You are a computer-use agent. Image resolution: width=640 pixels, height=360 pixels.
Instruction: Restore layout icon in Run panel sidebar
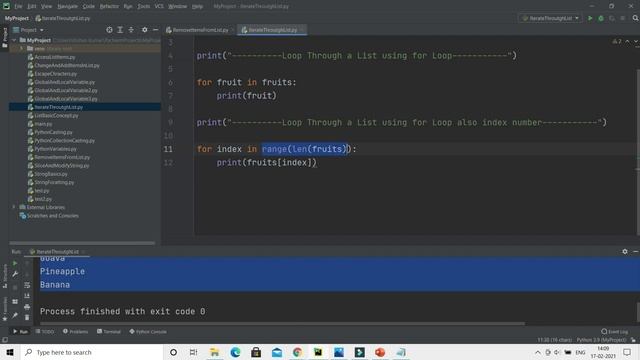(15, 302)
